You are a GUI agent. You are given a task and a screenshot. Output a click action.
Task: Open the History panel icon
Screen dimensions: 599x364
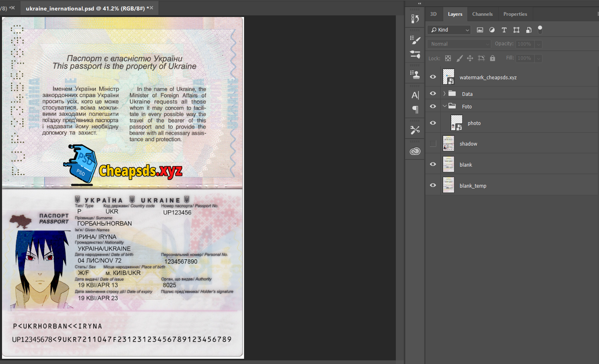415,19
